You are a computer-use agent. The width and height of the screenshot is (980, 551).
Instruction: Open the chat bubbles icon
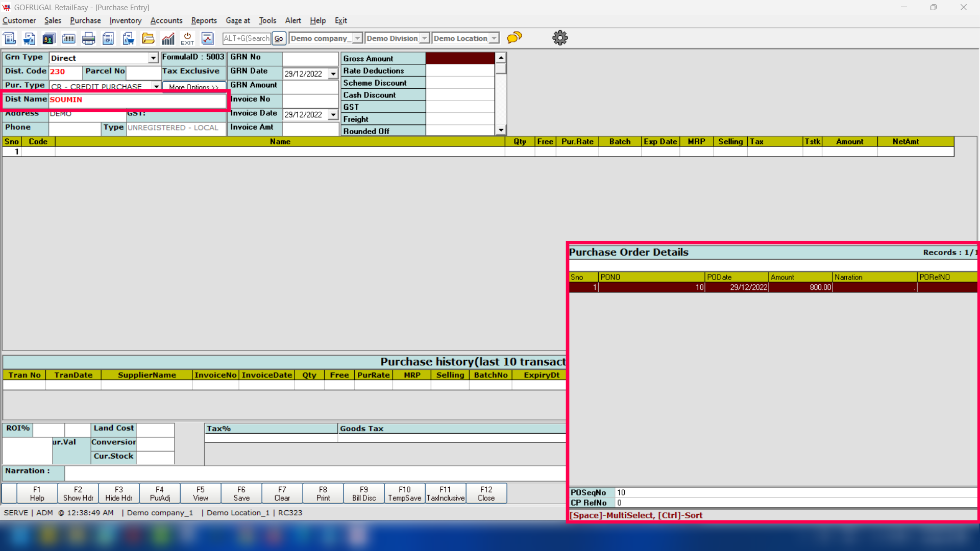pyautogui.click(x=514, y=38)
